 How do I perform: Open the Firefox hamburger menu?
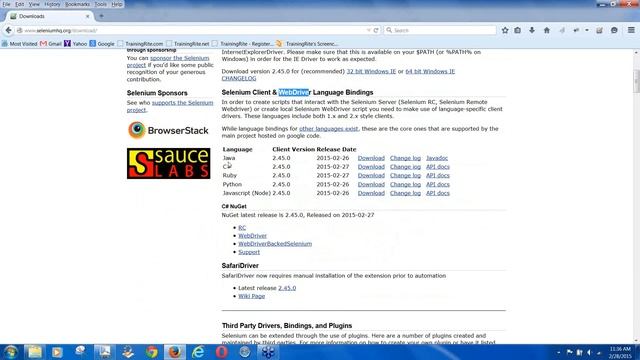pyautogui.click(x=631, y=30)
